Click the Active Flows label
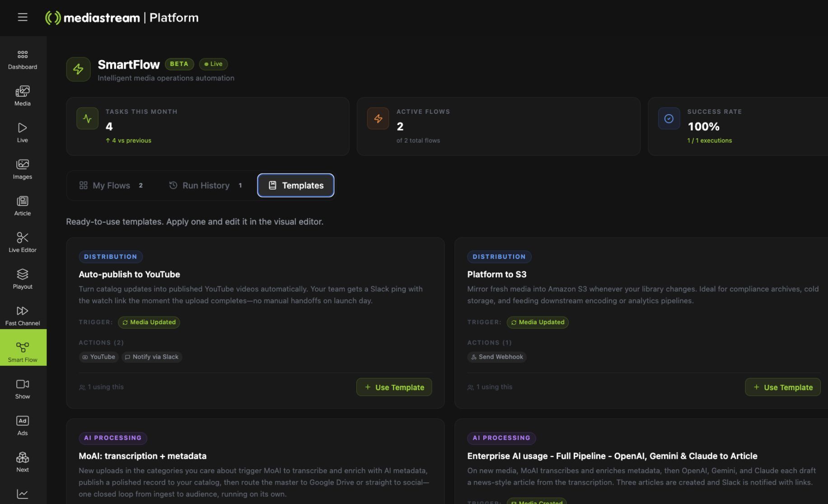This screenshot has width=828, height=504. coord(423,112)
